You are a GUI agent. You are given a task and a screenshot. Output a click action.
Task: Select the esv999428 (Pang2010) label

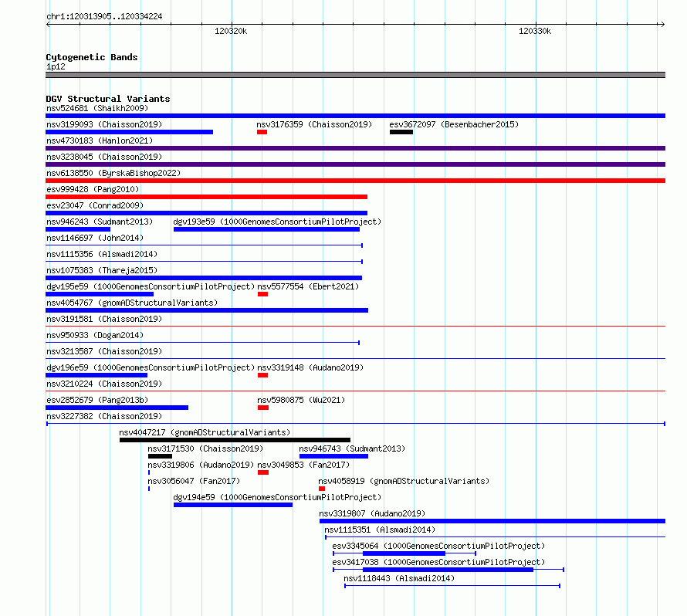click(93, 189)
